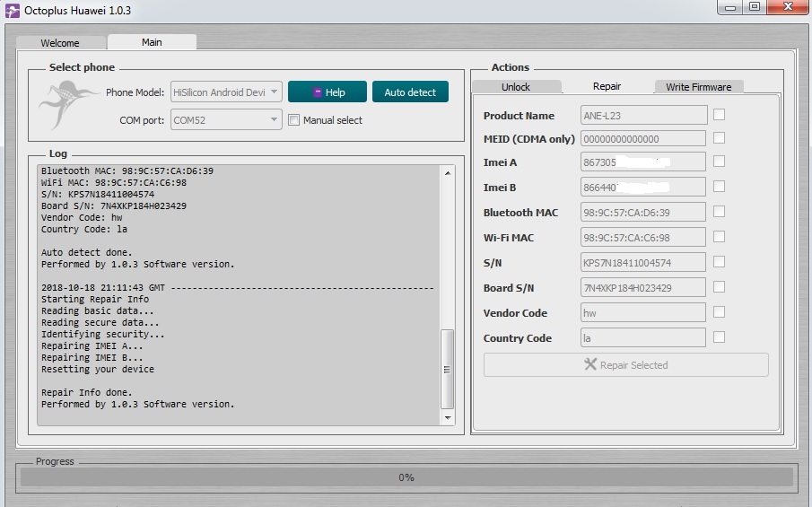Close the Octoplus Huawei window
Image resolution: width=812 pixels, height=507 pixels.
pos(788,7)
